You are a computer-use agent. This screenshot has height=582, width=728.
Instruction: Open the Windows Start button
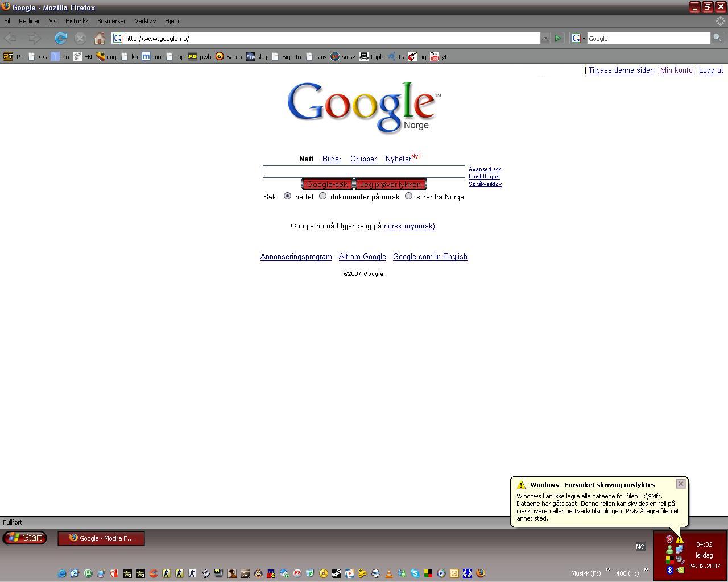click(x=25, y=538)
